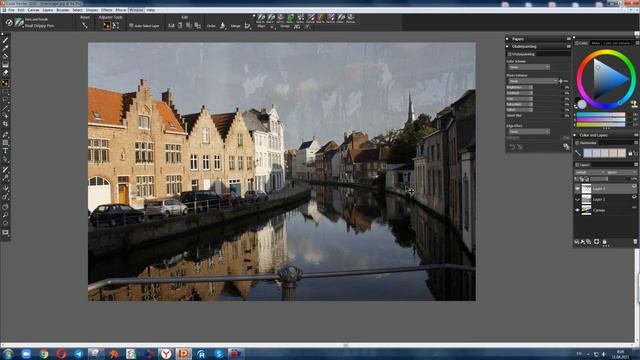This screenshot has width=640, height=360.
Task: Pick first light-blue harmony swatch
Action: pos(588,153)
